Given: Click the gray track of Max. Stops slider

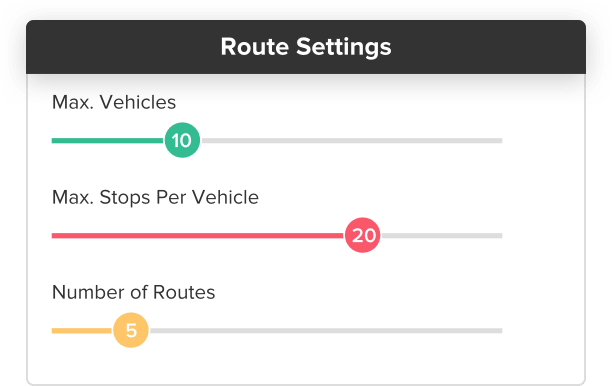Looking at the screenshot, I should tap(441, 235).
